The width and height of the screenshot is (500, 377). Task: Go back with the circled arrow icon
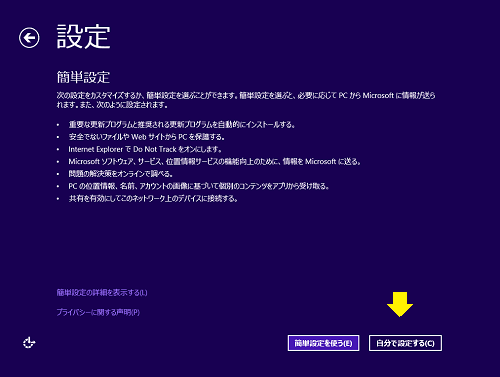click(x=29, y=38)
